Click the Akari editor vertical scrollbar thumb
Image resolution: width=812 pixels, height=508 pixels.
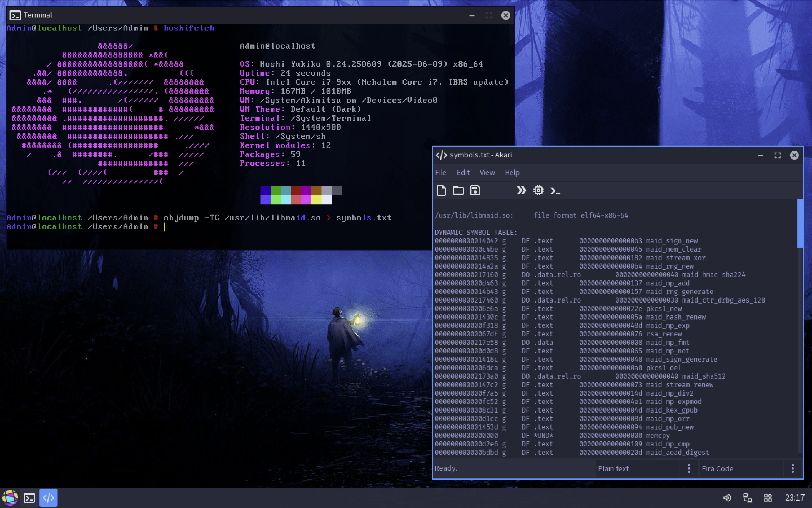[x=800, y=223]
